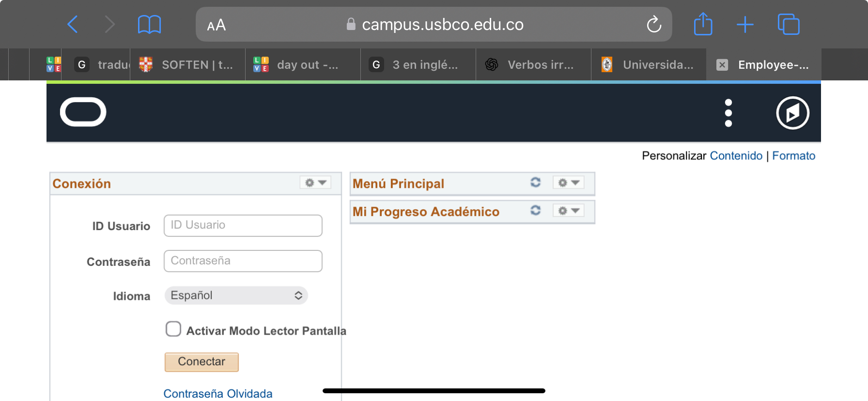This screenshot has width=868, height=401.
Task: Open a new tab with plus icon
Action: tap(745, 24)
